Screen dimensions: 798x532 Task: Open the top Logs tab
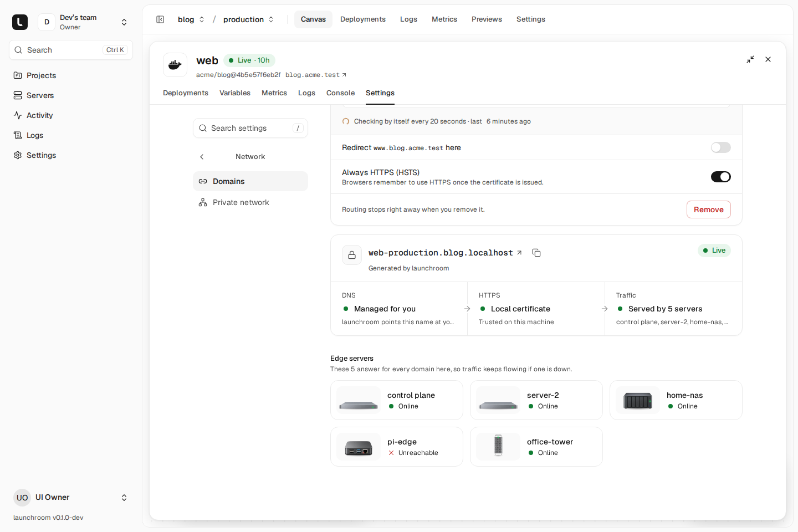pos(408,19)
